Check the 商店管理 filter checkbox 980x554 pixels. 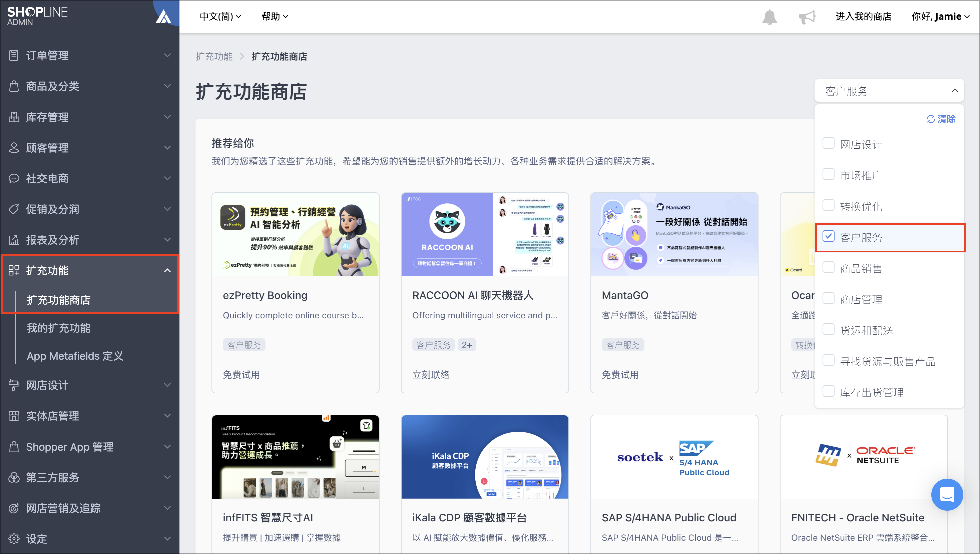828,299
